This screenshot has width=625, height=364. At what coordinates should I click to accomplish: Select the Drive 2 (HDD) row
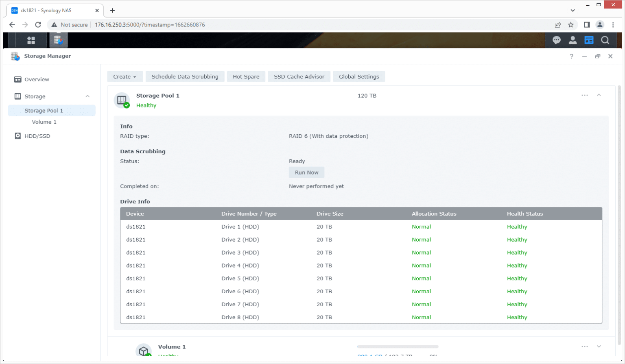click(361, 240)
